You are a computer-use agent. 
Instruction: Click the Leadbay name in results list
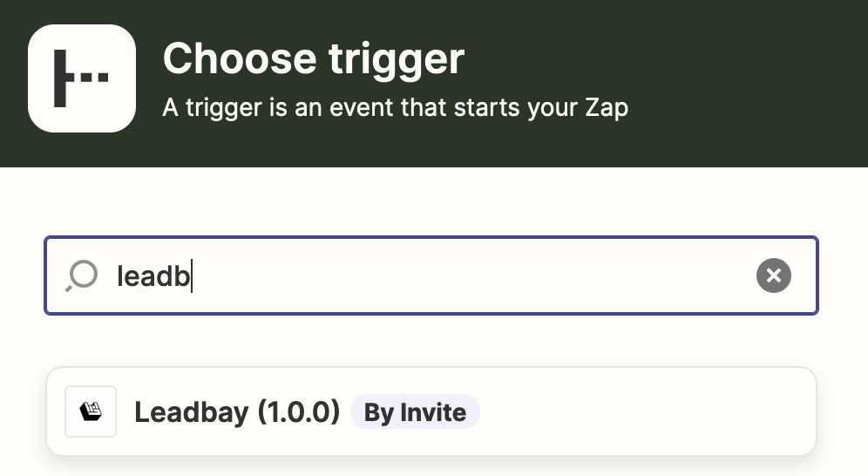(191, 412)
